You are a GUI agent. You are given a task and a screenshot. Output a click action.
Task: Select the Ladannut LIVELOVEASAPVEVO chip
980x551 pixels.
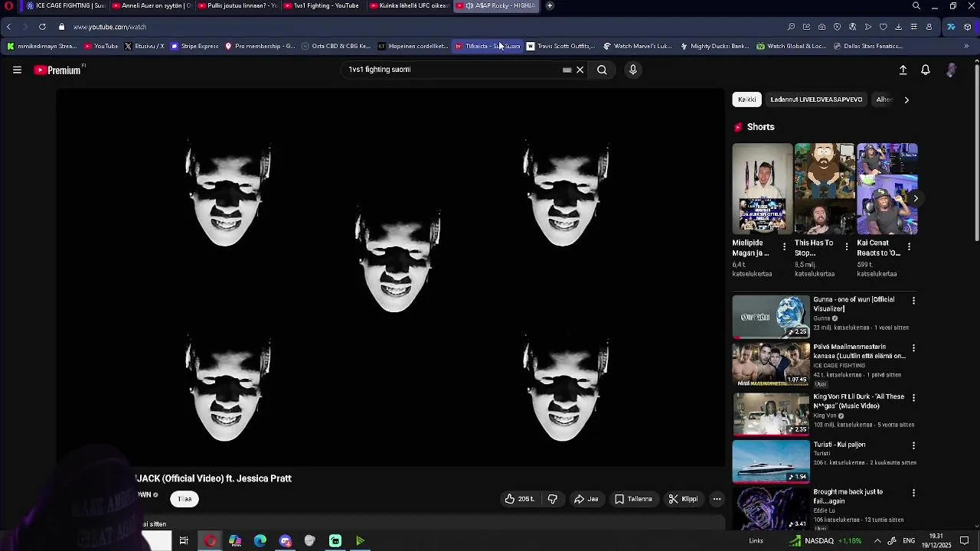[x=816, y=99]
